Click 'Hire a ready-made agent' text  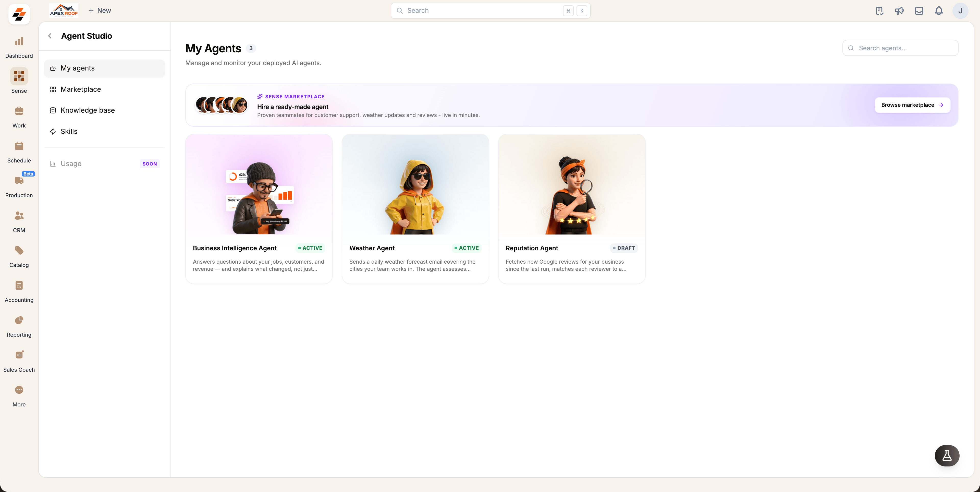pyautogui.click(x=292, y=107)
